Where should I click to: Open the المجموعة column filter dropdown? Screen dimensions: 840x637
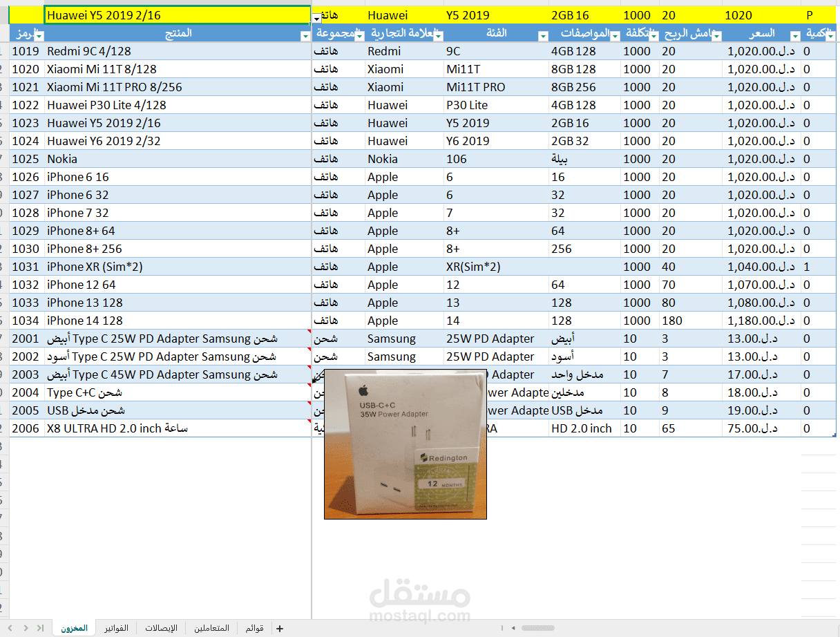(359, 35)
